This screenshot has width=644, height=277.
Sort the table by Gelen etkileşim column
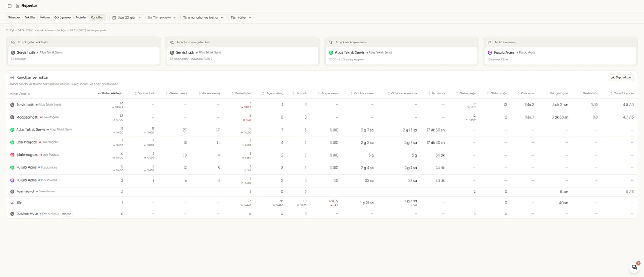110,94
